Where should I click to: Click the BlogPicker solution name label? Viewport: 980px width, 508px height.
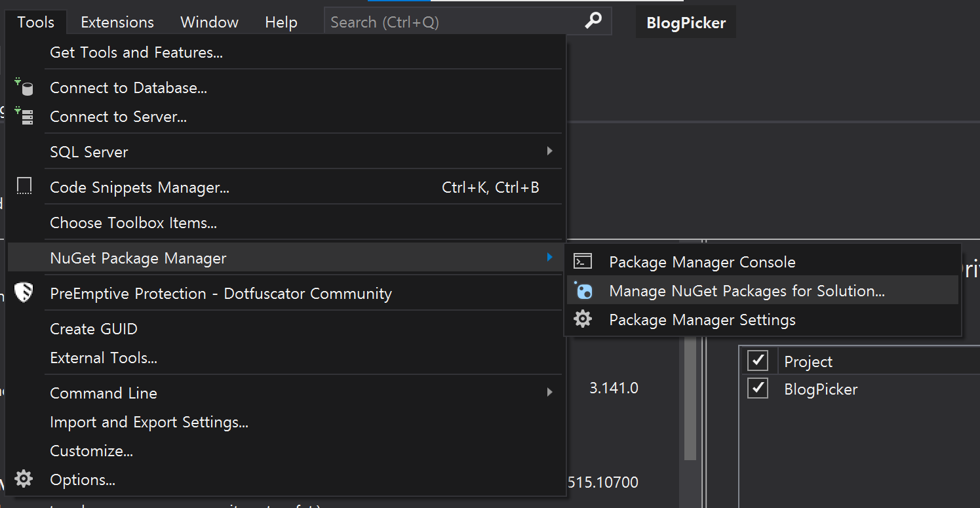[686, 22]
